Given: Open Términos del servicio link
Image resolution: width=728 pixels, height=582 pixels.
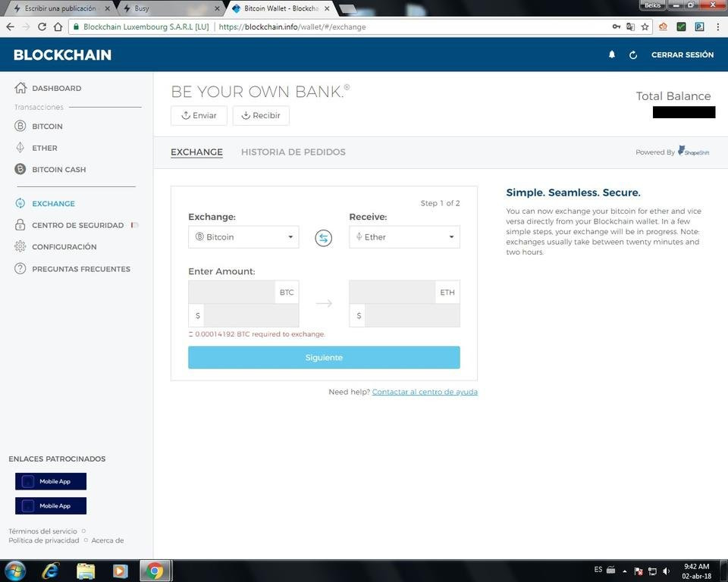Looking at the screenshot, I should pyautogui.click(x=42, y=531).
